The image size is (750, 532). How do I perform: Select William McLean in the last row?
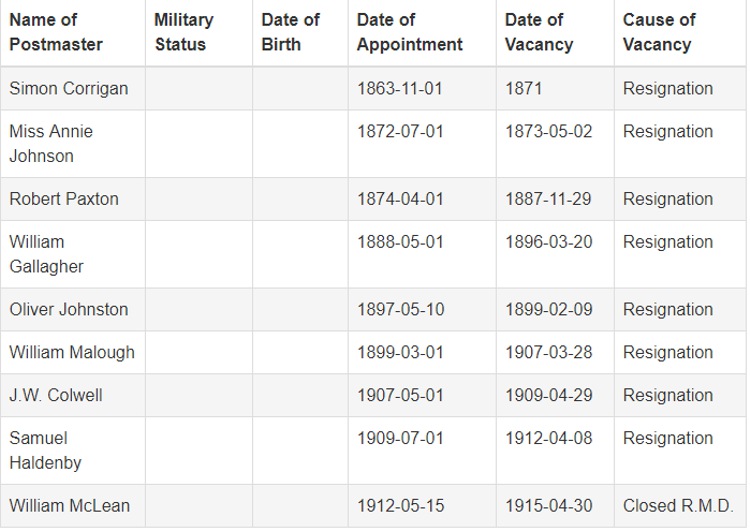pos(70,506)
